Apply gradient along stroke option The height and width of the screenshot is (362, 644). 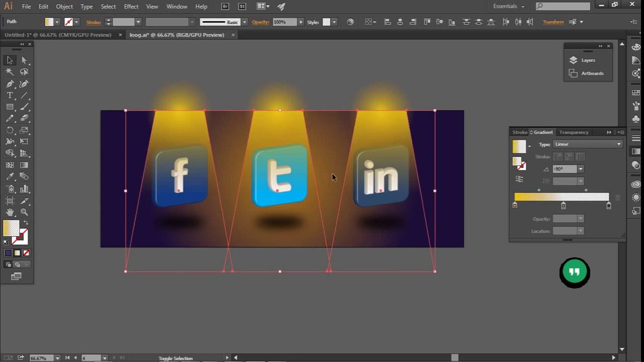569,157
